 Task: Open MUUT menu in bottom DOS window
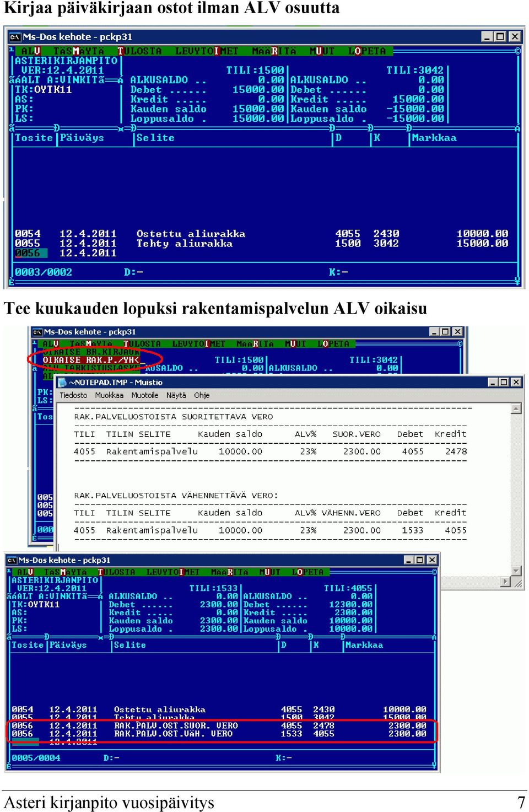pos(269,572)
